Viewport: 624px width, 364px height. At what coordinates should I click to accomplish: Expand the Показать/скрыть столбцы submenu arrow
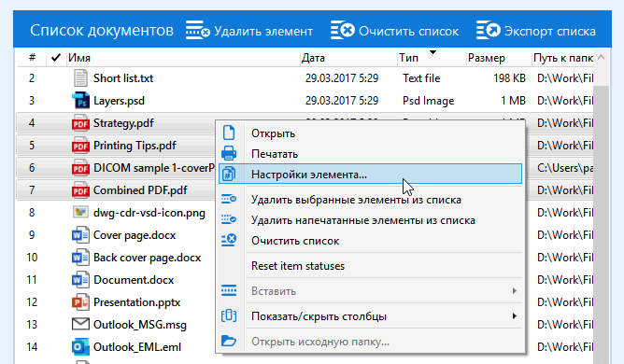pos(514,316)
